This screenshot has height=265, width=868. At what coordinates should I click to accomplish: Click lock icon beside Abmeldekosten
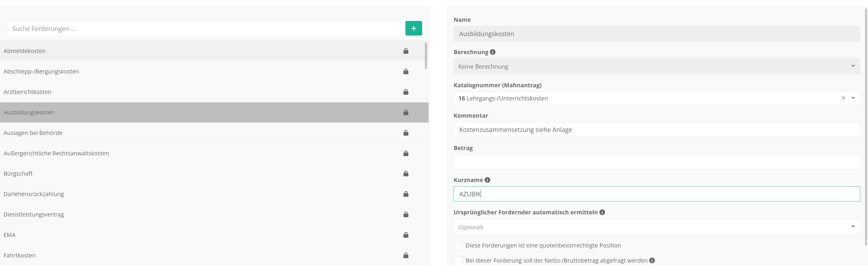[406, 51]
